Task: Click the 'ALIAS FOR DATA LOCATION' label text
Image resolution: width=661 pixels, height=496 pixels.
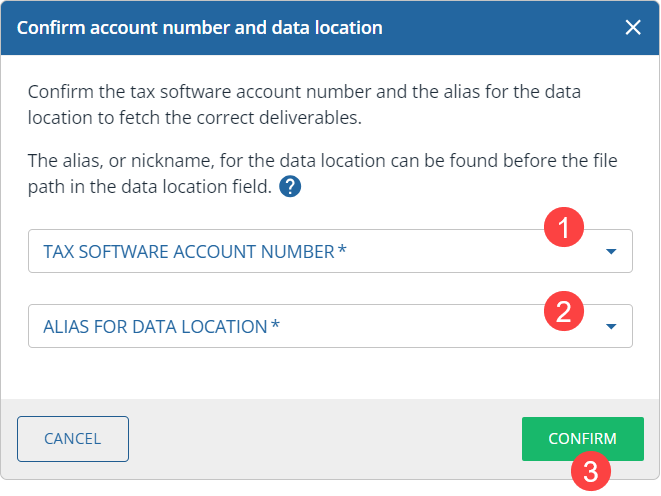Action: coord(155,326)
